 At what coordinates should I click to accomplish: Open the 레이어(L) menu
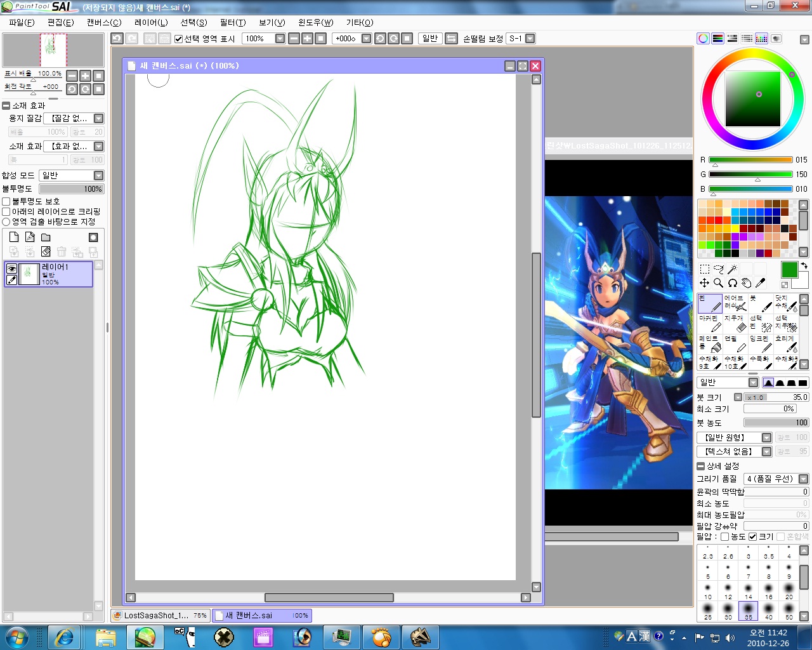pyautogui.click(x=151, y=22)
